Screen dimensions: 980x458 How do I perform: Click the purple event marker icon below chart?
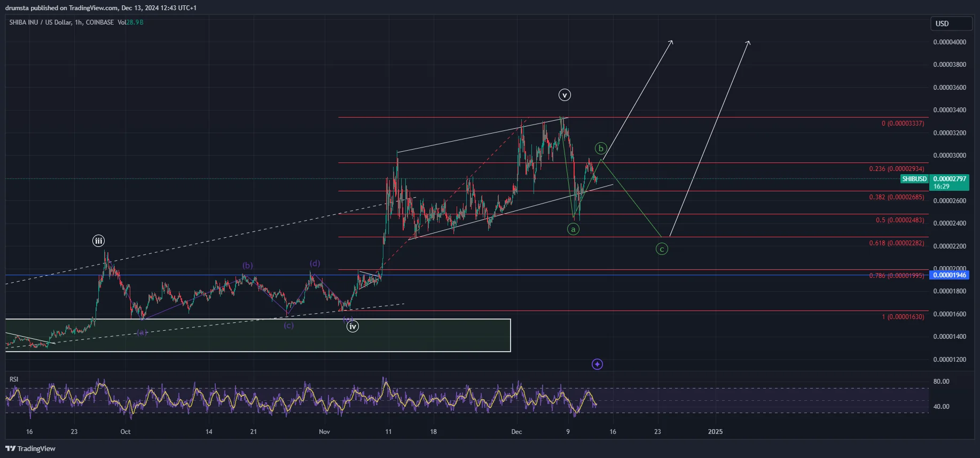pyautogui.click(x=597, y=364)
